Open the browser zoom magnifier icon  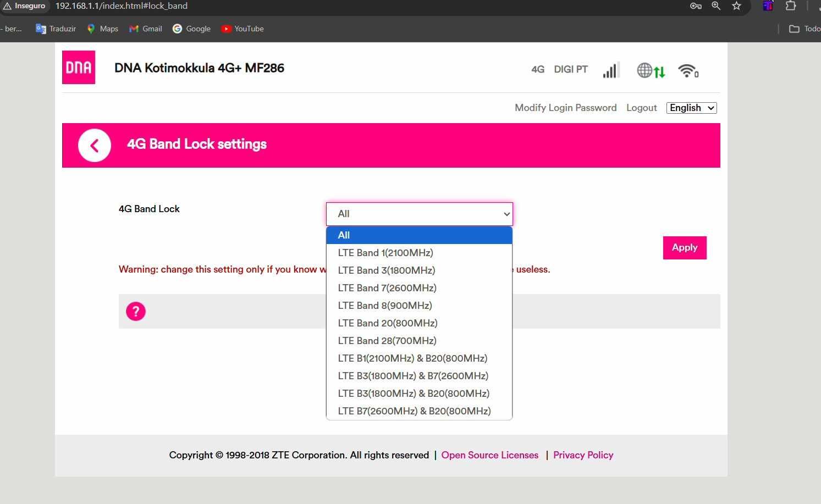(716, 6)
